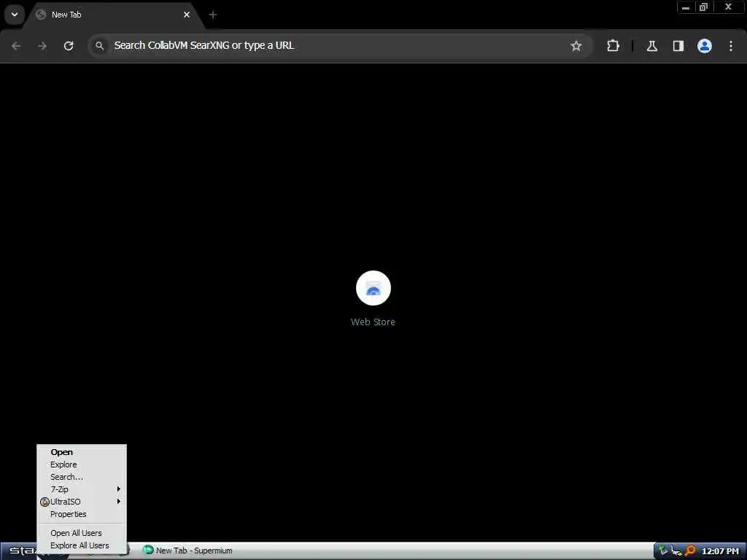This screenshot has width=747, height=560.
Task: Toggle the browser side panel
Action: point(678,46)
